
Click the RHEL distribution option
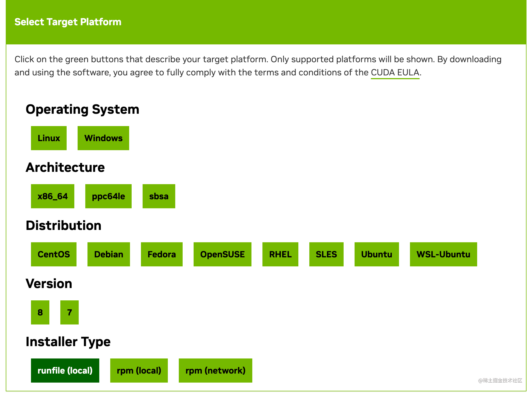click(280, 254)
